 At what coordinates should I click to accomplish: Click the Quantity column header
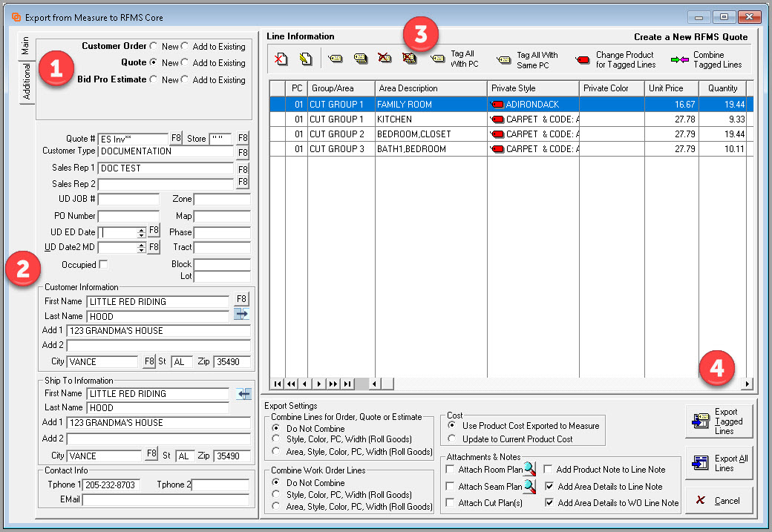723,88
